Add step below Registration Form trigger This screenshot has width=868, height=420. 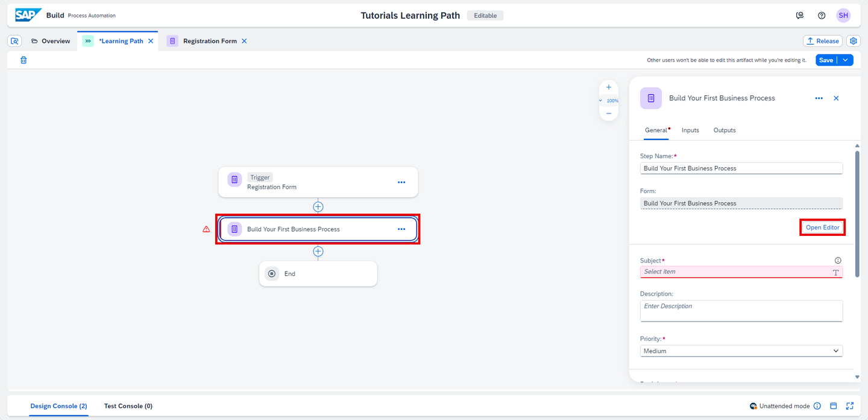318,206
